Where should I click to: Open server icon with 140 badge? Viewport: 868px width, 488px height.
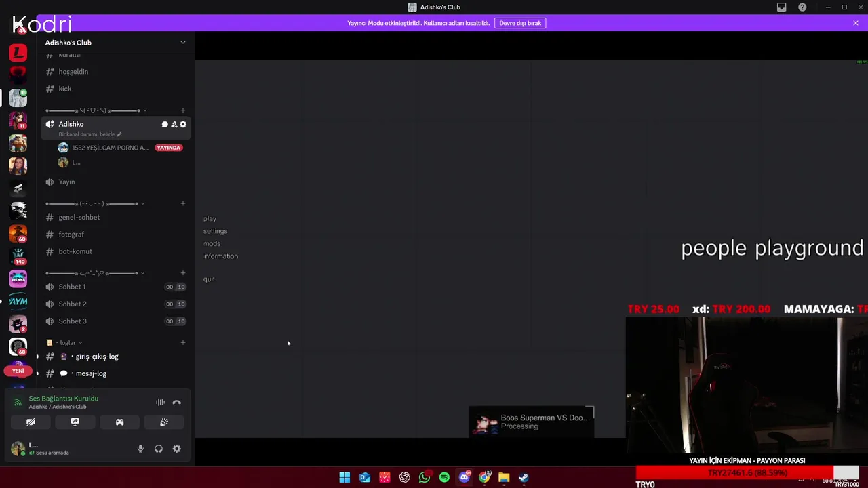18,256
